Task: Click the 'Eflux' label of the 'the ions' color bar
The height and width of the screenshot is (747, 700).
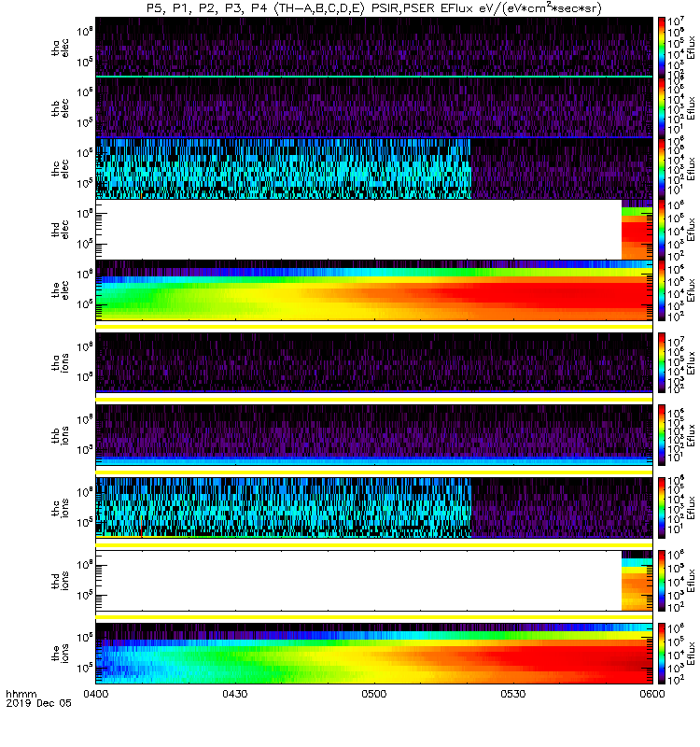Action: tap(692, 653)
